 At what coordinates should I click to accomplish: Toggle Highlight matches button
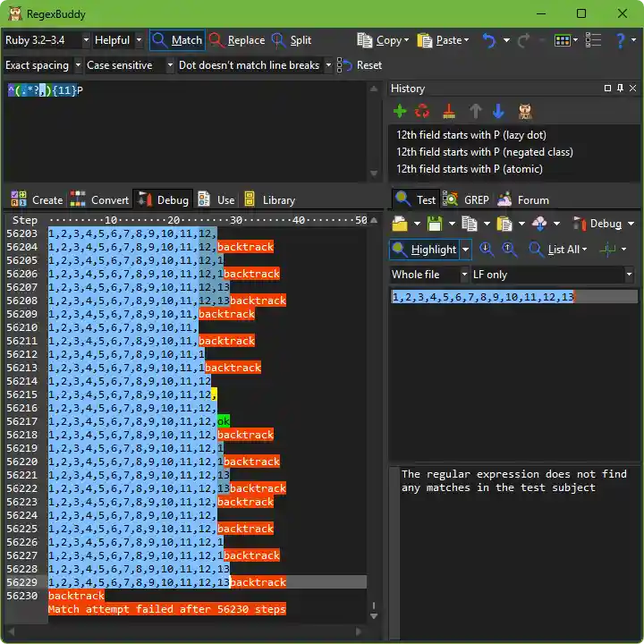[424, 250]
